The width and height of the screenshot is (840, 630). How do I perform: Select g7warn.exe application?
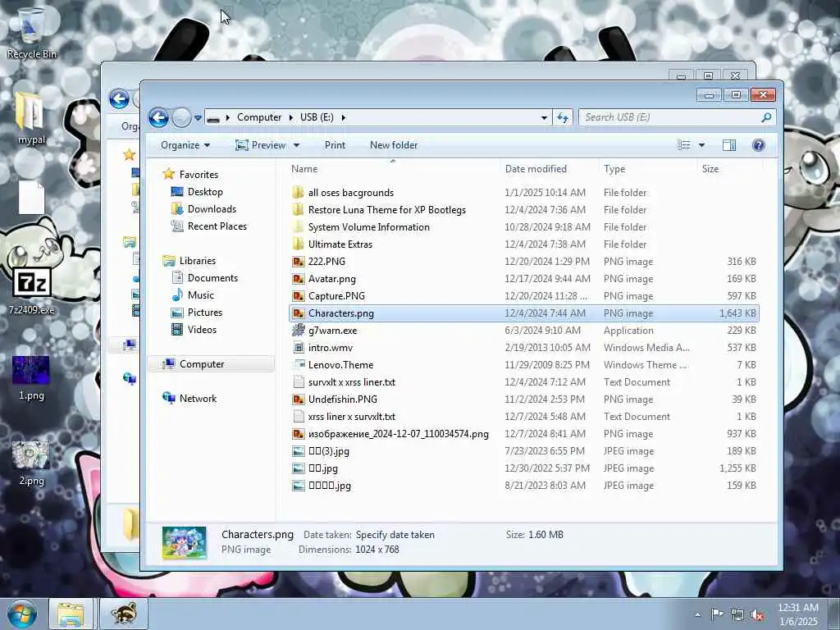[x=333, y=331]
